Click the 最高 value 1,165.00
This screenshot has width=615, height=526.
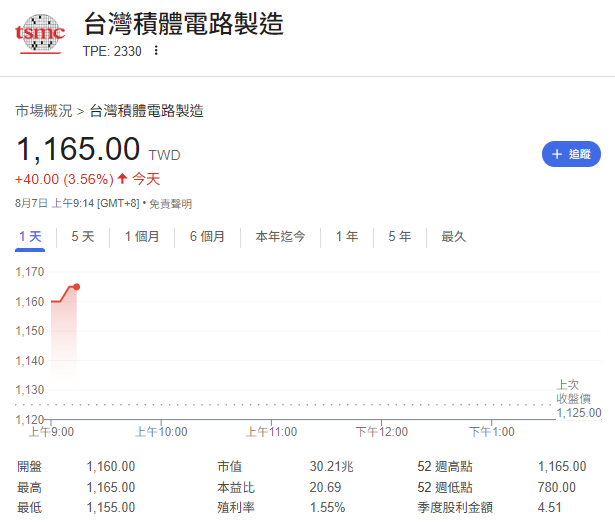point(111,487)
